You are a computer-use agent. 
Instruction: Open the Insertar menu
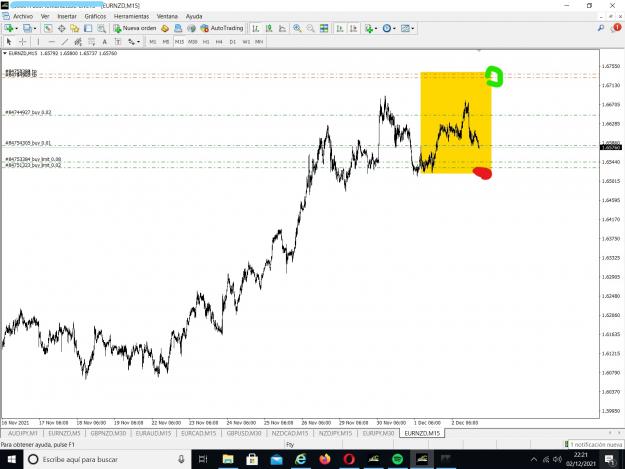pos(67,16)
